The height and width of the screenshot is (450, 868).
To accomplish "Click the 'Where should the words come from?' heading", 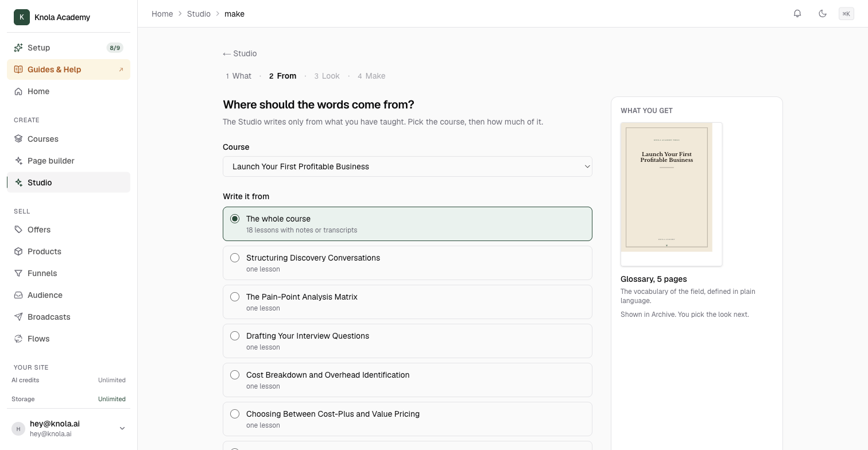I will coord(319,104).
